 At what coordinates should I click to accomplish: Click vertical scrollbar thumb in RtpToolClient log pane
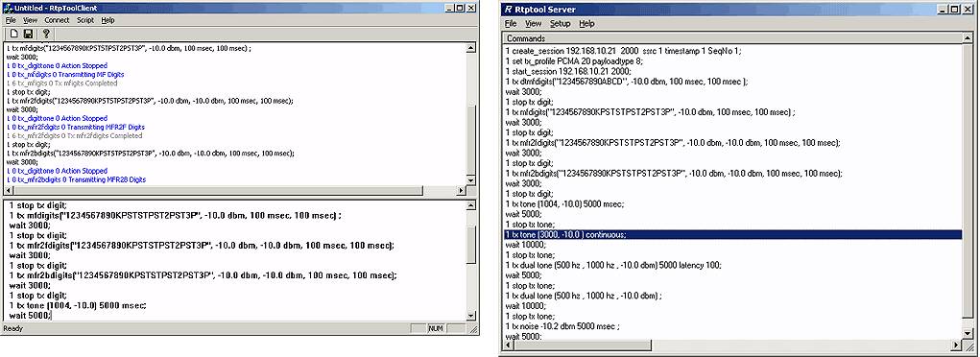click(471, 139)
